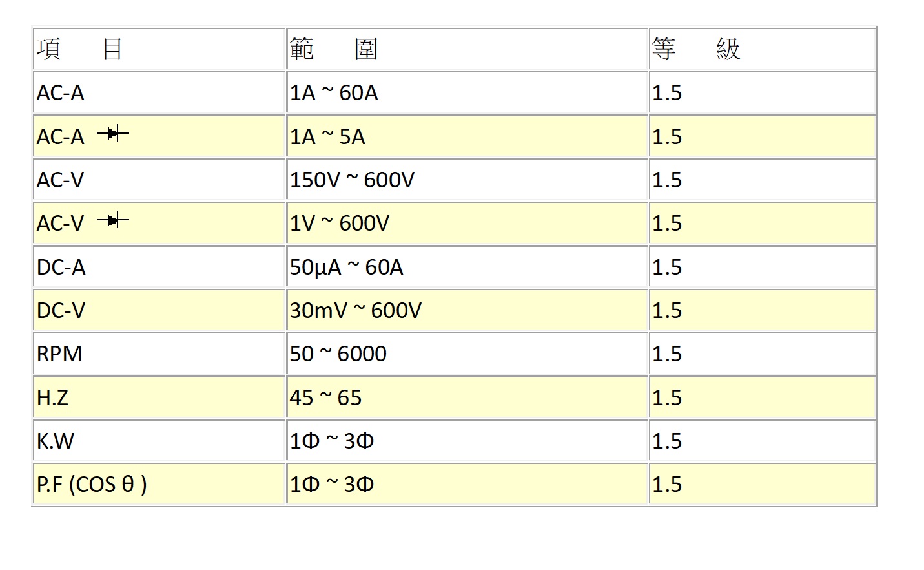This screenshot has width=924, height=570.
Task: Select the P.F (COS θ) cell
Action: pos(92,485)
